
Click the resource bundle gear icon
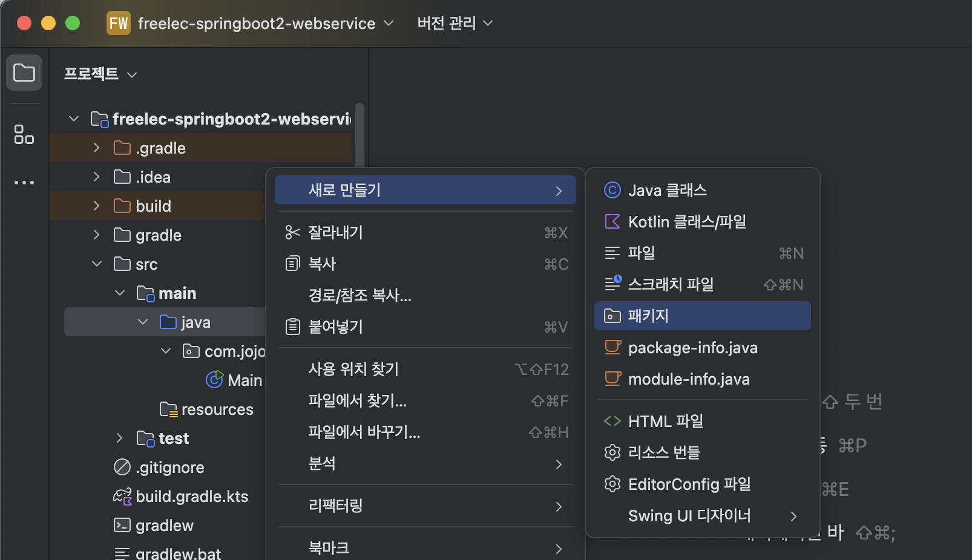[x=612, y=452]
